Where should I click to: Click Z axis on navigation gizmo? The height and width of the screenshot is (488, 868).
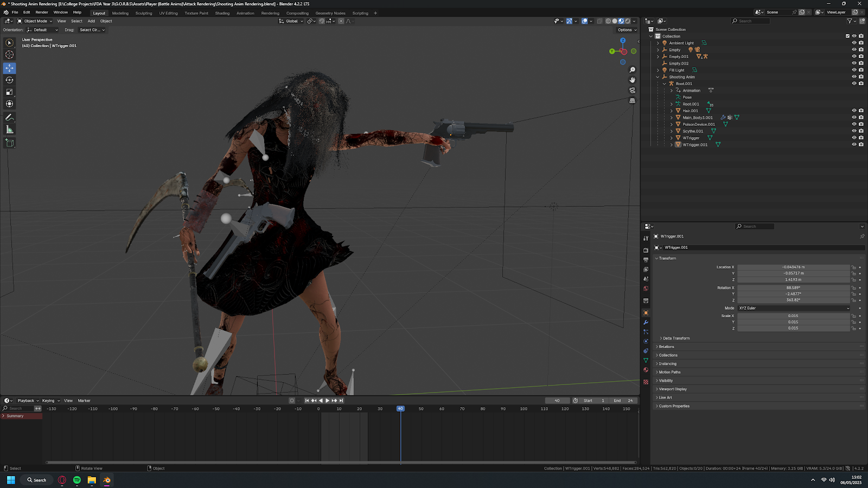pyautogui.click(x=623, y=41)
